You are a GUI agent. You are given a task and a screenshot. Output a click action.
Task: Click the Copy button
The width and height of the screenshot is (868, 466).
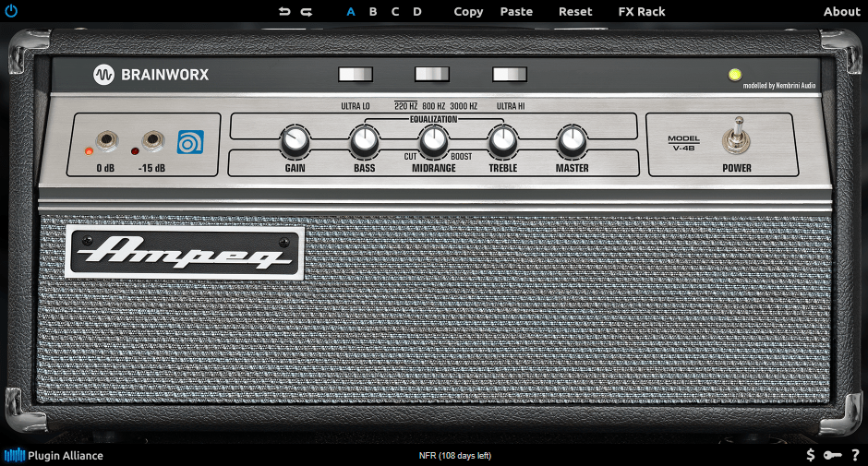click(468, 12)
